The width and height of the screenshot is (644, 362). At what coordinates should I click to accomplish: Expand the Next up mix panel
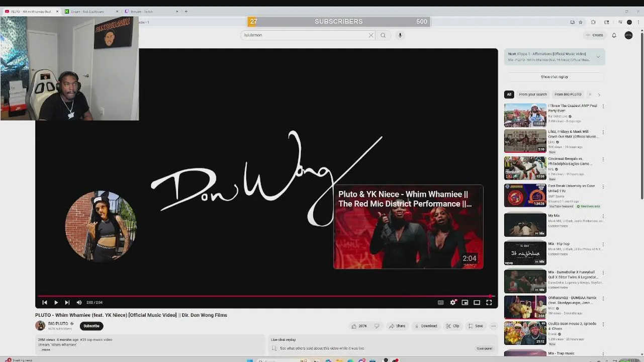coord(598,57)
